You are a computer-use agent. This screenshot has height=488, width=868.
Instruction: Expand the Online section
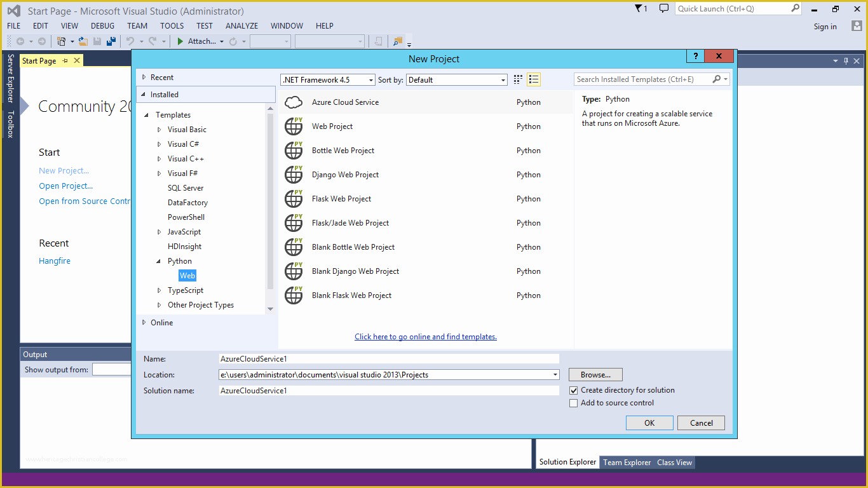point(144,323)
